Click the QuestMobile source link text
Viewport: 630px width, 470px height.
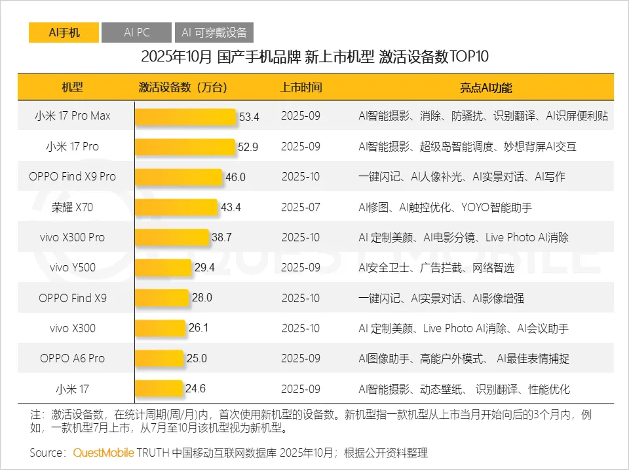[x=103, y=453]
